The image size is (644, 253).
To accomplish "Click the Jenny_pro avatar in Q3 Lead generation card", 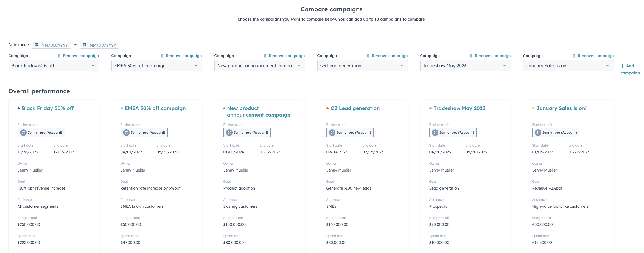I will tap(332, 132).
